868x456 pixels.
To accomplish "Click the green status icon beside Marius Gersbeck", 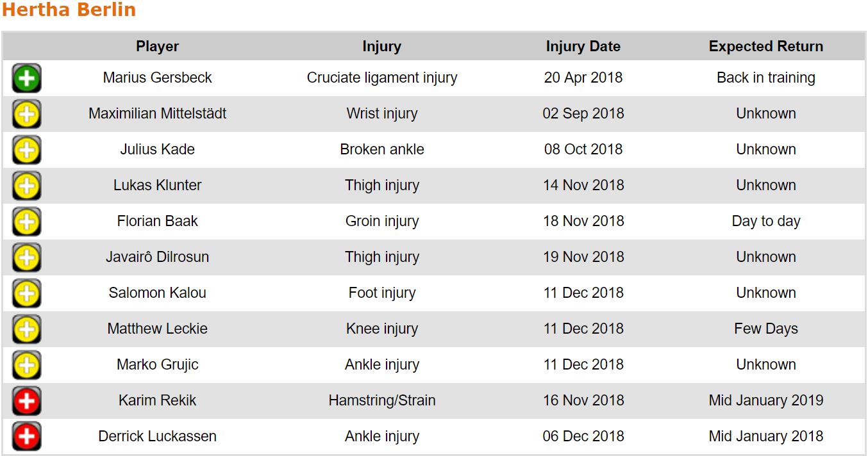I will tap(26, 79).
